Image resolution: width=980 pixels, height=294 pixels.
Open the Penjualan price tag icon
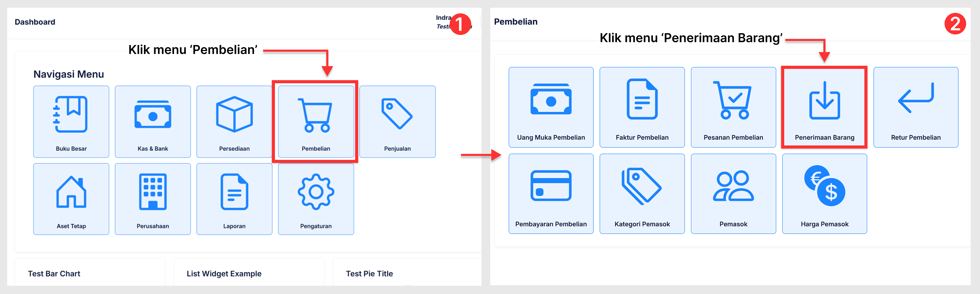[x=397, y=114]
